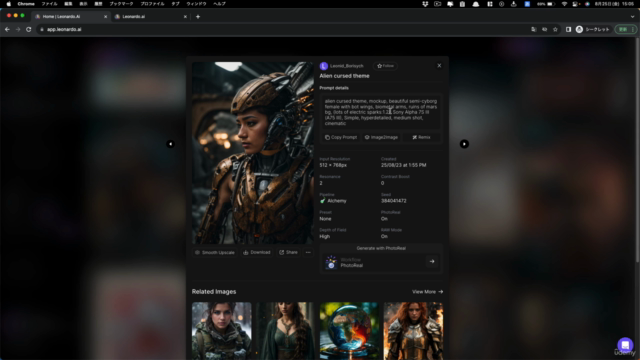Toggle browser side panel icon

tap(568, 29)
